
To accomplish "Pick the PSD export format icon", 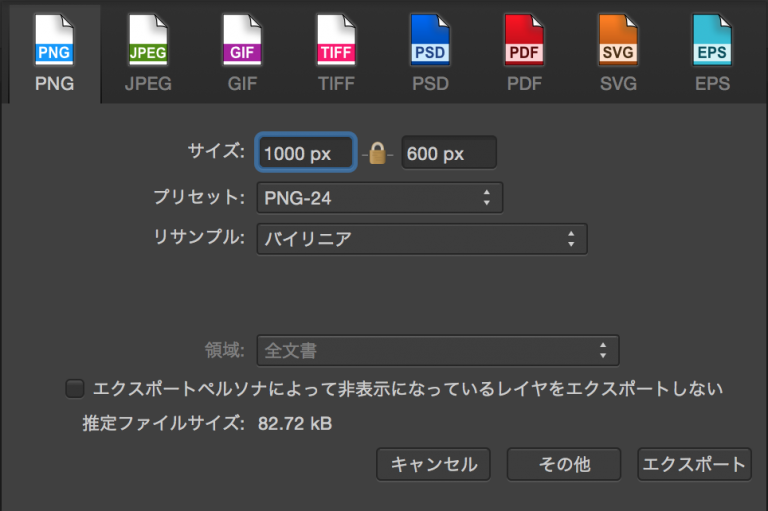I will [x=430, y=40].
